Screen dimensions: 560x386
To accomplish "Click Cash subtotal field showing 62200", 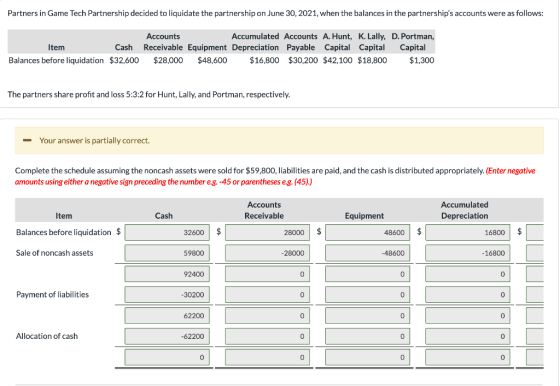I will pyautogui.click(x=167, y=316).
